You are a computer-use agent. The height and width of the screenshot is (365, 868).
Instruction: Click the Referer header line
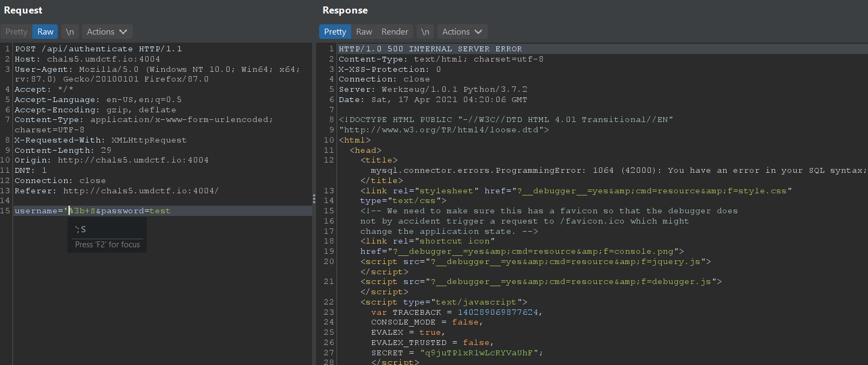pos(117,191)
